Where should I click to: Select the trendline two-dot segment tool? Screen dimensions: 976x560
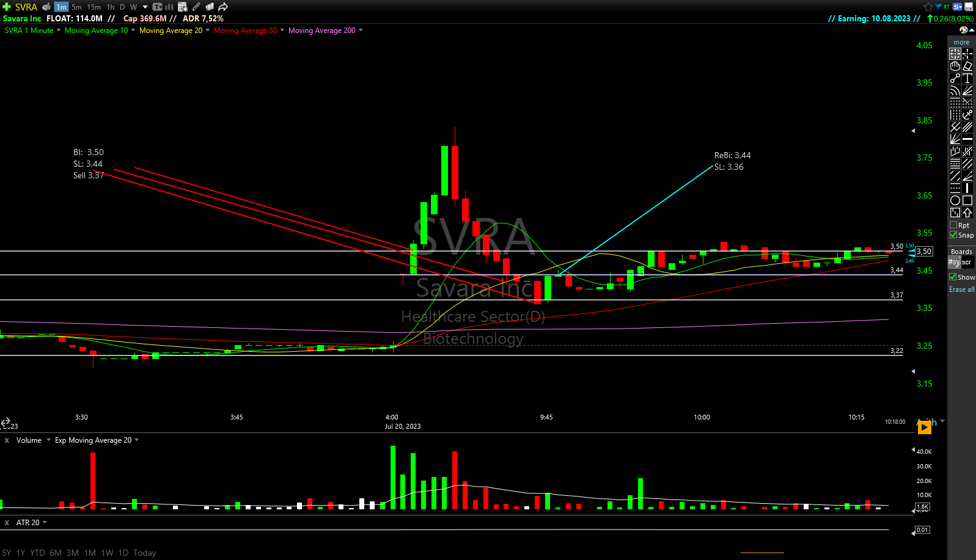[955, 78]
